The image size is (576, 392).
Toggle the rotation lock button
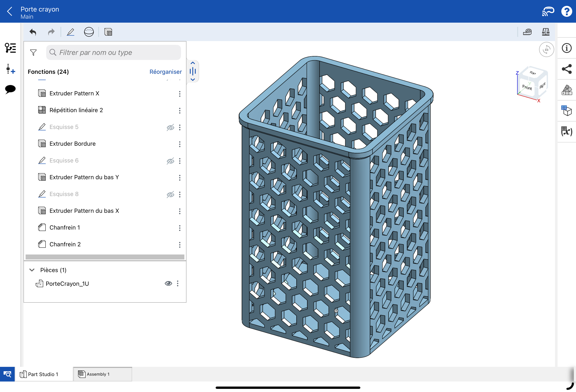click(x=546, y=49)
